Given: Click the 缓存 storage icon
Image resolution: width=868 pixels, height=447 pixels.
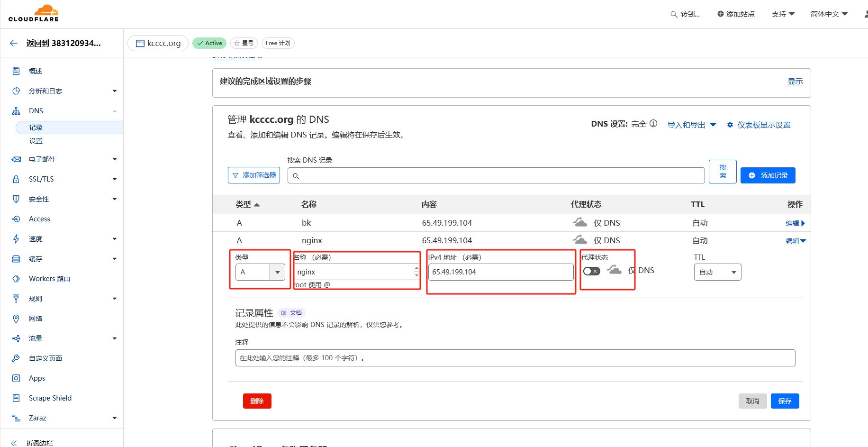Looking at the screenshot, I should tap(16, 259).
